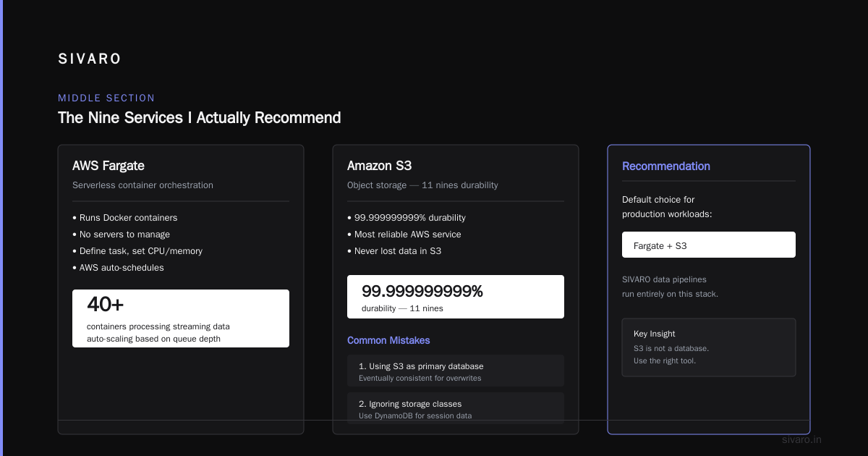Click the Recommendation heading
Viewport: 868px width, 456px height.
click(666, 166)
